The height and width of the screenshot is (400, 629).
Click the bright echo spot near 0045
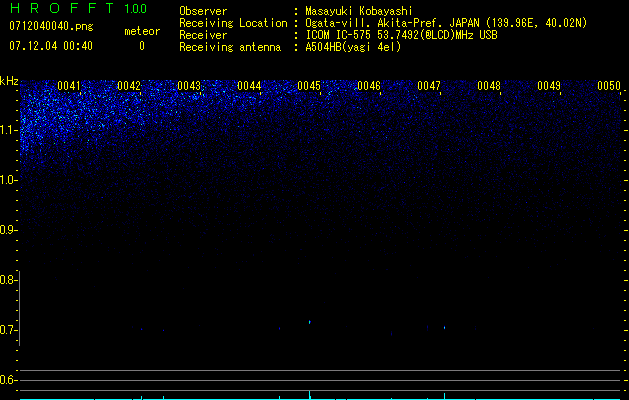click(x=309, y=322)
